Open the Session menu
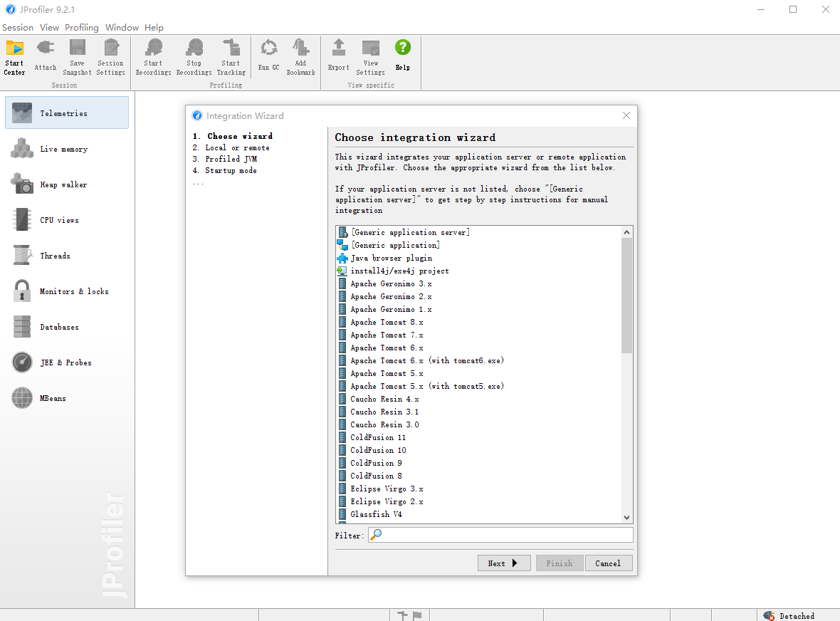 pos(18,27)
